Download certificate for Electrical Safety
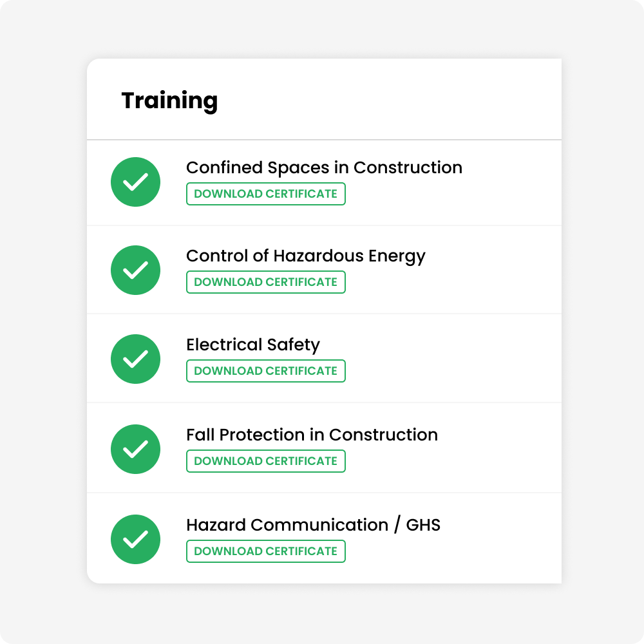 click(x=266, y=371)
